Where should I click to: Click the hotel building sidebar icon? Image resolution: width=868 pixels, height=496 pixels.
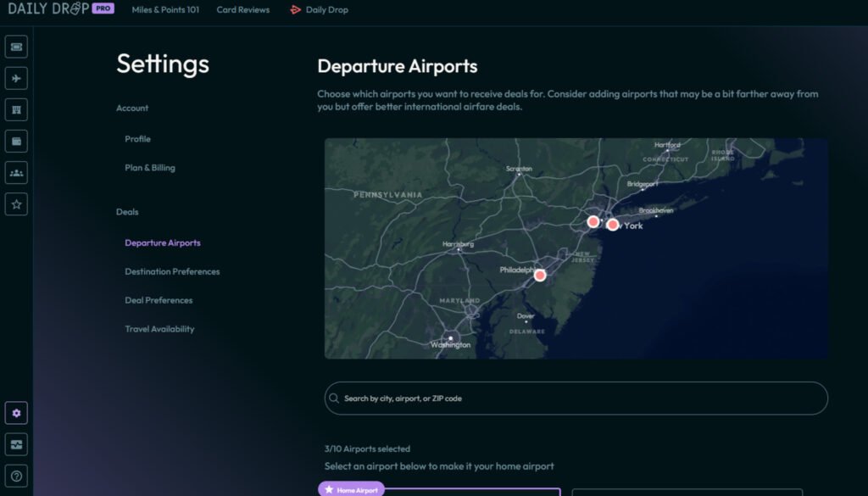[x=16, y=109]
